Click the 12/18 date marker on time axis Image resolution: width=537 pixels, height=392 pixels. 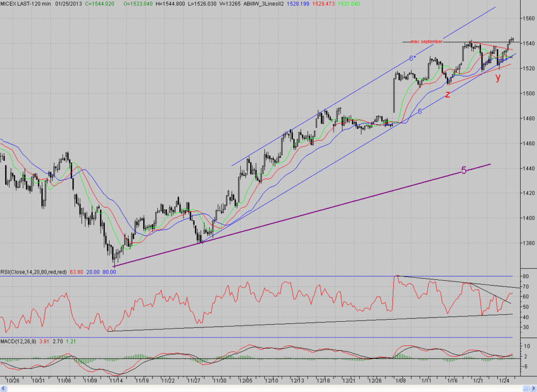pos(323,380)
